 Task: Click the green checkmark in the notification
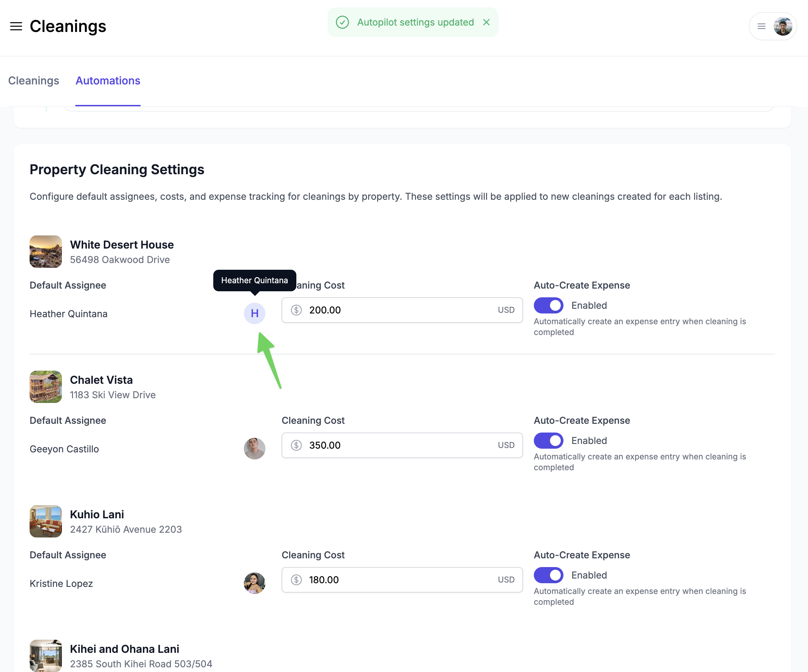[342, 22]
